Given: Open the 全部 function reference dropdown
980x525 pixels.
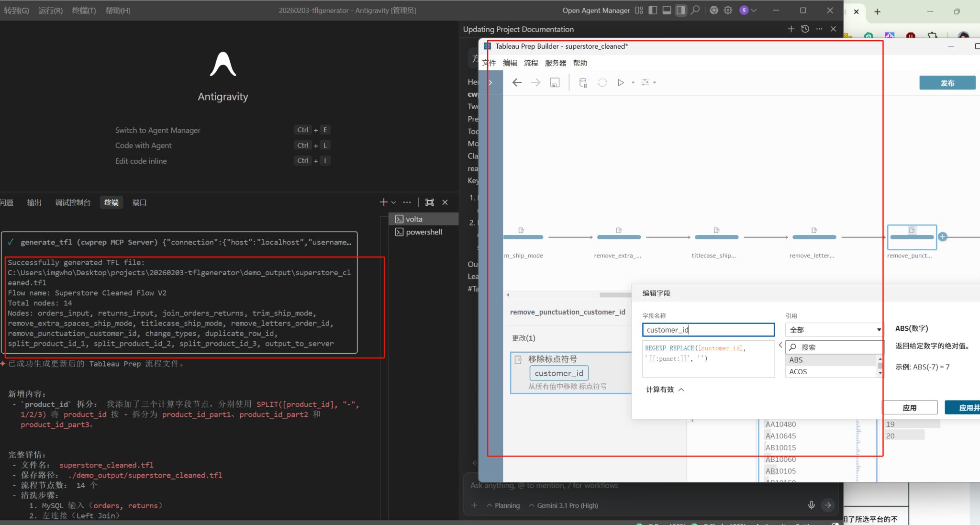Looking at the screenshot, I should [x=835, y=330].
